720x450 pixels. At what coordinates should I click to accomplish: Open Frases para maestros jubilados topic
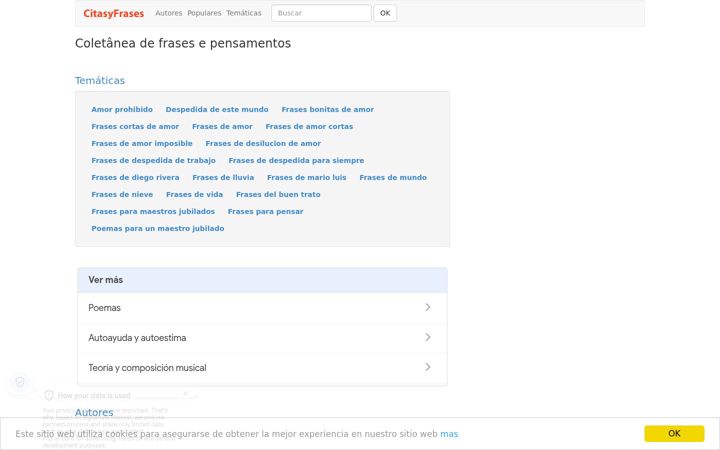pyautogui.click(x=153, y=211)
